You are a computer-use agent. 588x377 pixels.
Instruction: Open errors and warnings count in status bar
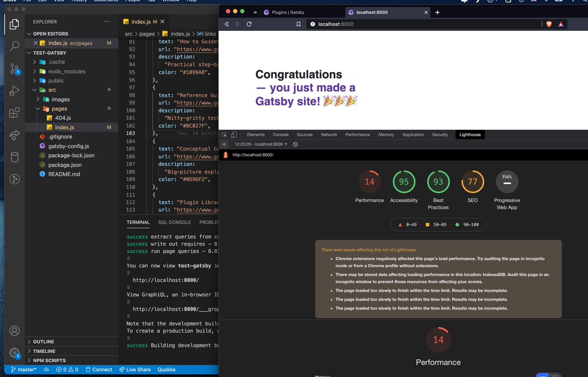click(67, 370)
